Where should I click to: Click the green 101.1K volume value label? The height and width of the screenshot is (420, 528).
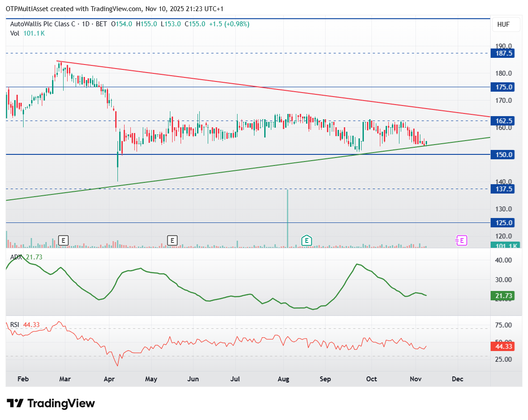coord(502,246)
